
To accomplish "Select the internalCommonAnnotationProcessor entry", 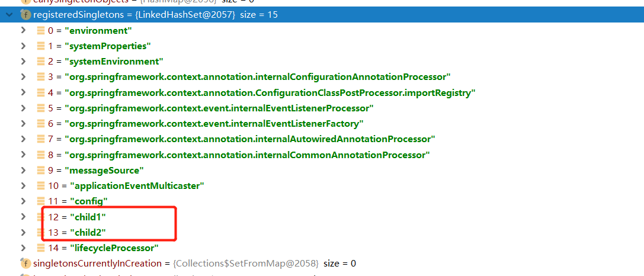I will (239, 155).
